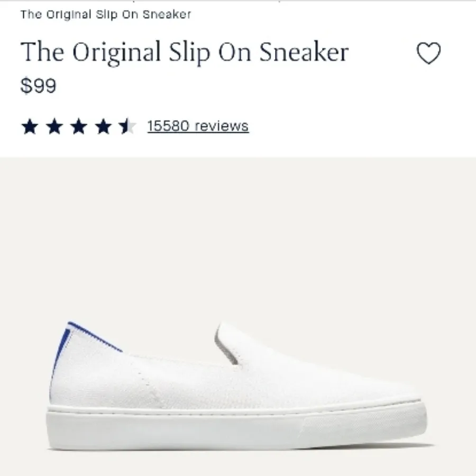Click the large product title heading
Image resolution: width=476 pixels, height=476 pixels.
pos(185,53)
